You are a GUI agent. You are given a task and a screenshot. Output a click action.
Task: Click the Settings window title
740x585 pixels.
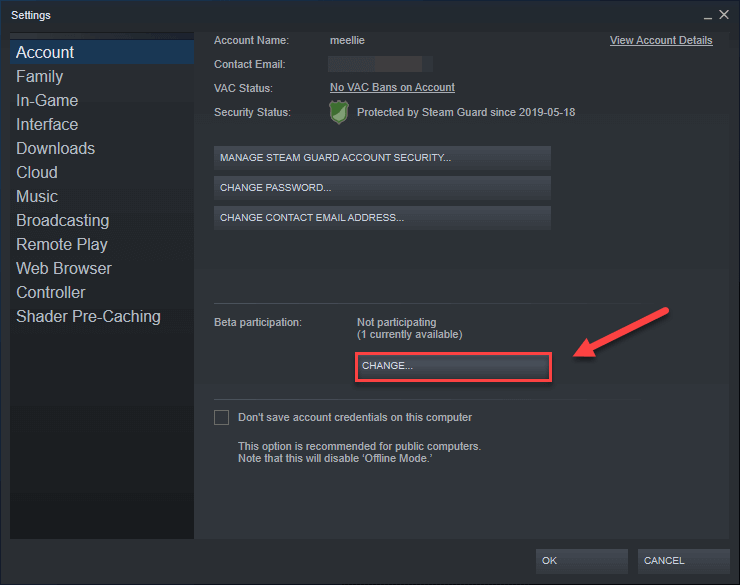pyautogui.click(x=31, y=15)
